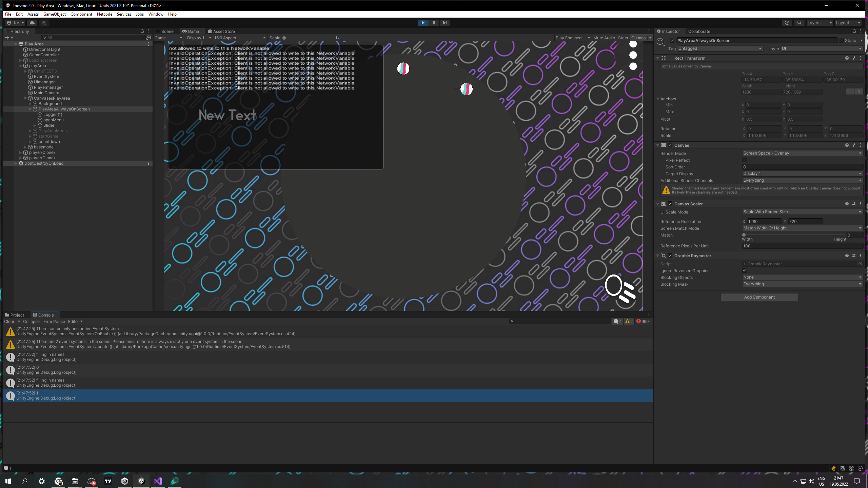
Task: Open Rect Transform help icon
Action: [847, 58]
